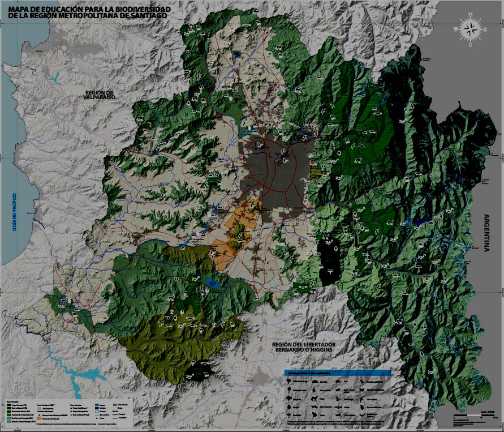The height and width of the screenshot is (432, 504).
Task: Click the Roble de Santiago tree icon in legend
Action: [x=289, y=381]
